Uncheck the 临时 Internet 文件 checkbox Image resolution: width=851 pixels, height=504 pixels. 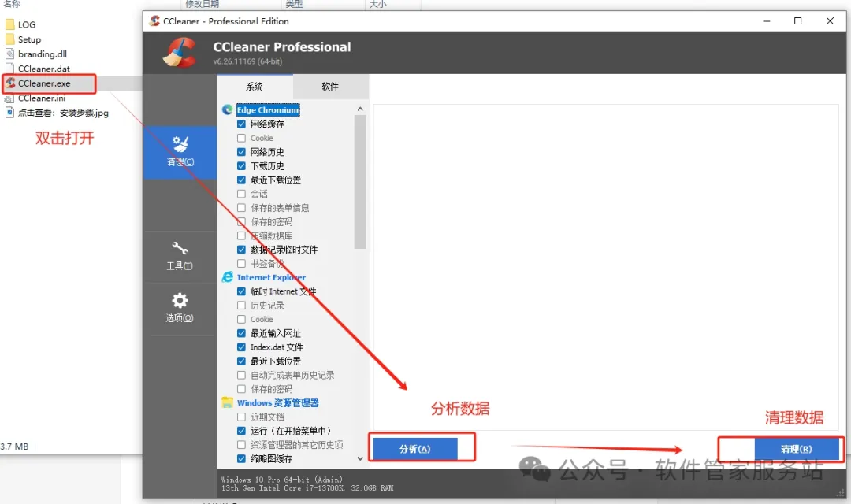[x=242, y=291]
